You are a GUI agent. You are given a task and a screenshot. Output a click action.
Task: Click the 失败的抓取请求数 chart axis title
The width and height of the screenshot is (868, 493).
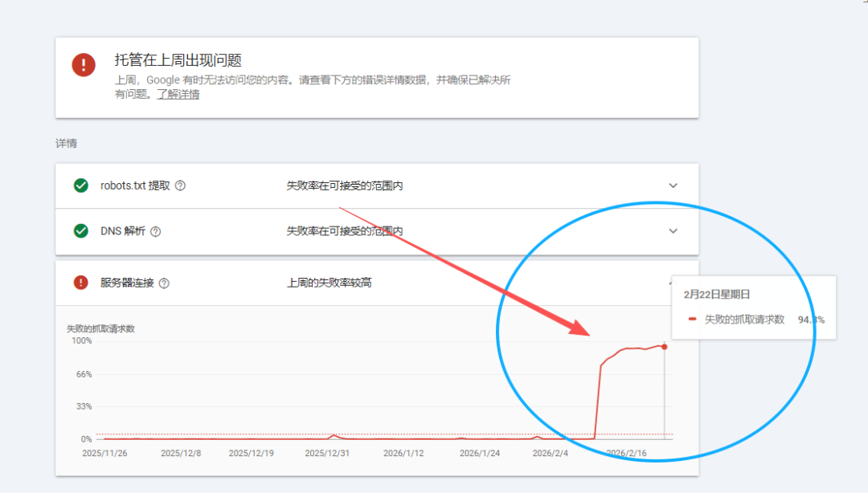(x=100, y=328)
